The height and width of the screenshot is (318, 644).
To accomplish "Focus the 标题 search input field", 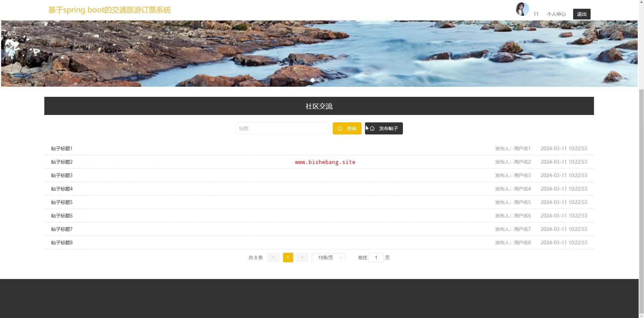I will point(282,128).
